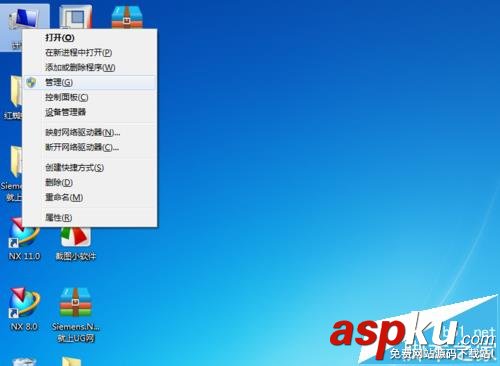The height and width of the screenshot is (366, 500).
Task: Click the 截图小软件 label text
Action: [76, 256]
